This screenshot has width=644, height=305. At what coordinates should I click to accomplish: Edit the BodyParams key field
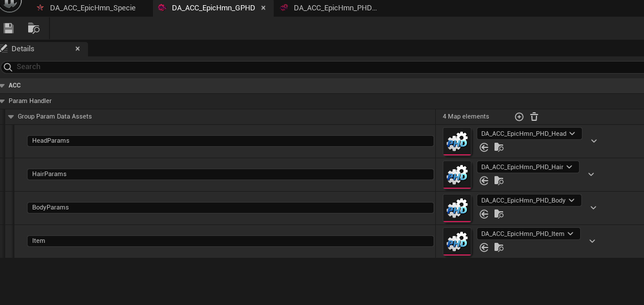coord(231,208)
